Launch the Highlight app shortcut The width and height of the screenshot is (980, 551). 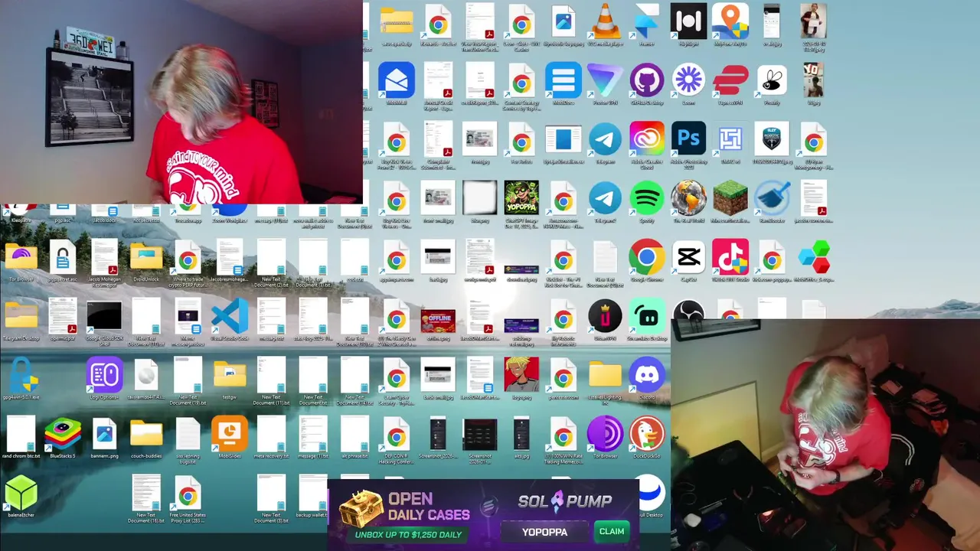tap(688, 21)
